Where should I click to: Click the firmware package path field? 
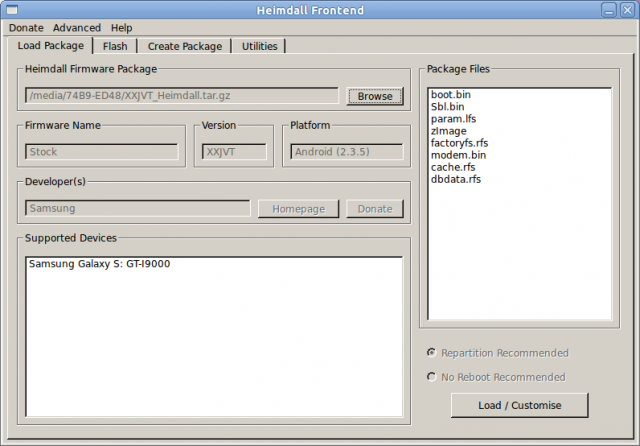(182, 95)
